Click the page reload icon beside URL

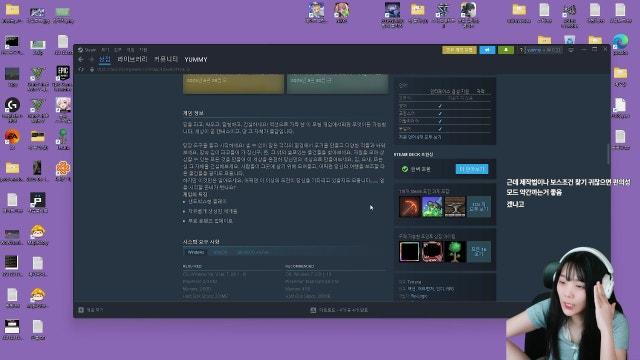tap(81, 70)
